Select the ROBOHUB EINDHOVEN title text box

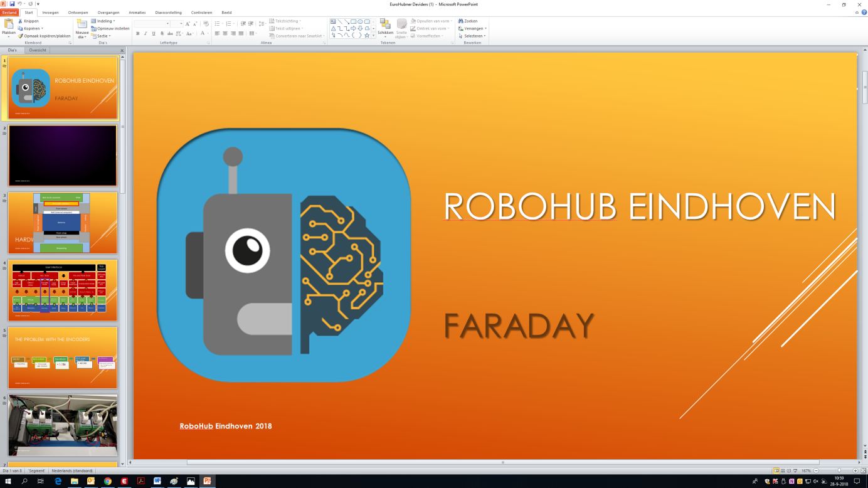tap(640, 206)
